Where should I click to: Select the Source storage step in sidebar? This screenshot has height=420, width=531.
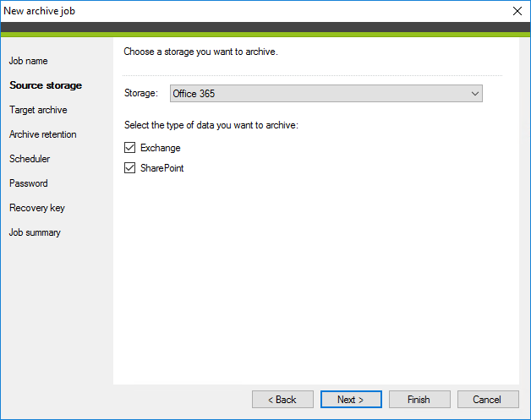46,85
